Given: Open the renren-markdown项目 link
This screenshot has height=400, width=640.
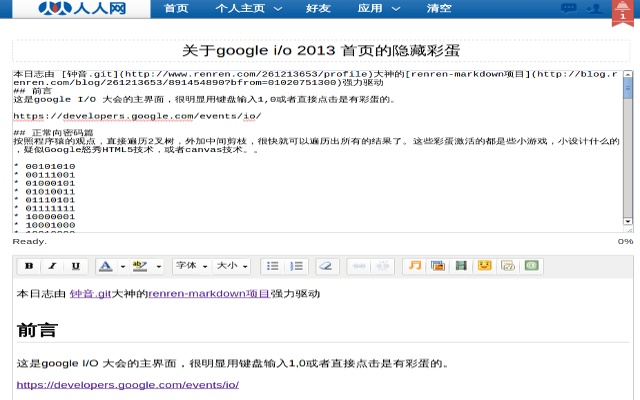Looking at the screenshot, I should pos(209,293).
